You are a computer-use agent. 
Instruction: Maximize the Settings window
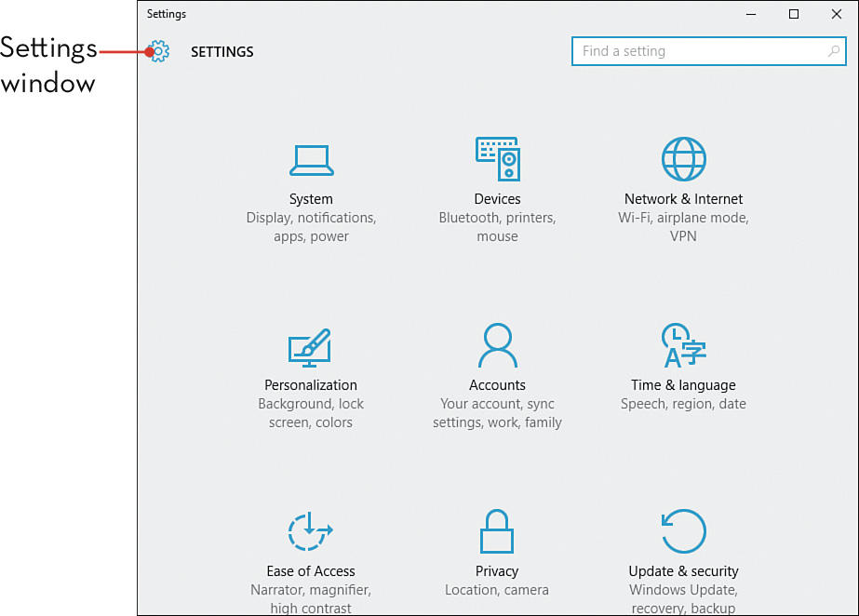tap(794, 14)
